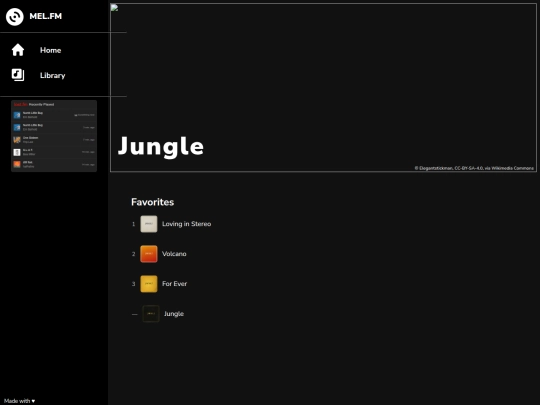Click the broken image icon in the banner

tap(114, 8)
